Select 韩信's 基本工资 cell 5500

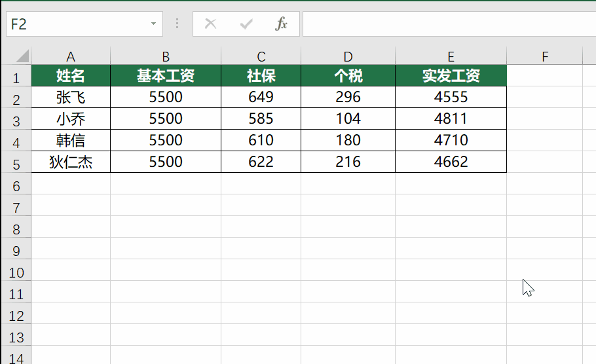tap(166, 141)
